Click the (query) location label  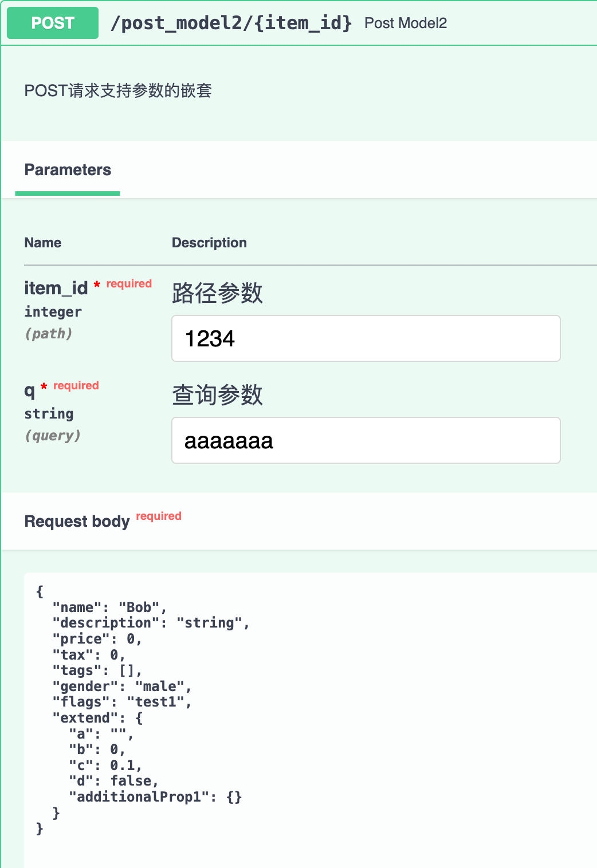click(x=53, y=436)
